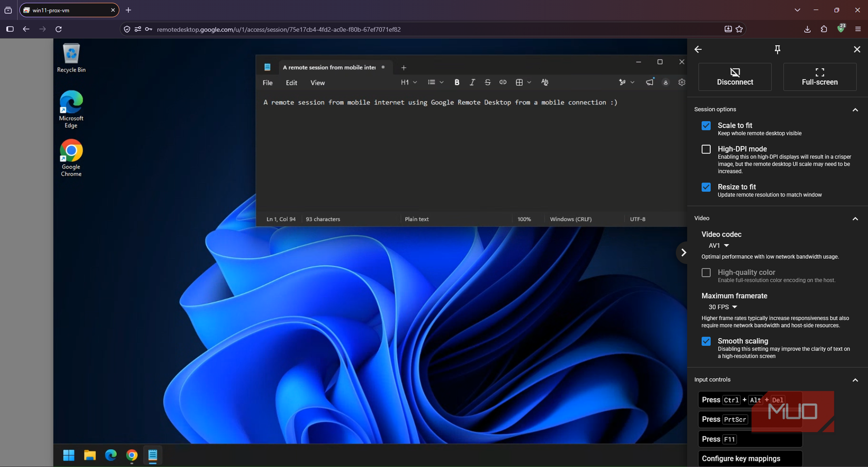The image size is (868, 467).
Task: Open the Edit menu in Notepad
Action: (291, 83)
